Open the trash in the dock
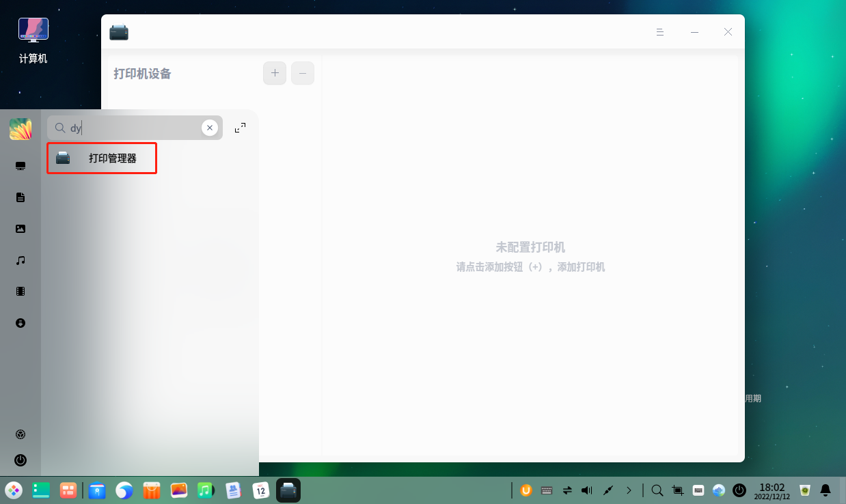 coord(804,490)
